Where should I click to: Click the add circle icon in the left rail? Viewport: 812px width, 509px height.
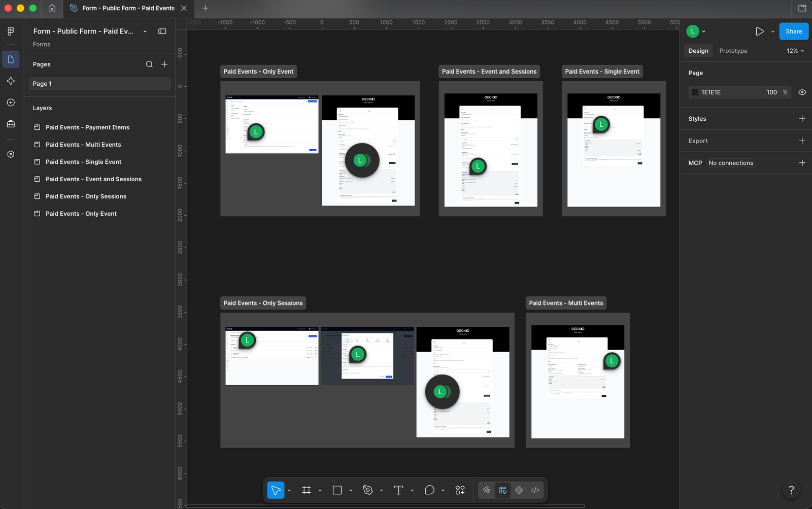[x=11, y=103]
